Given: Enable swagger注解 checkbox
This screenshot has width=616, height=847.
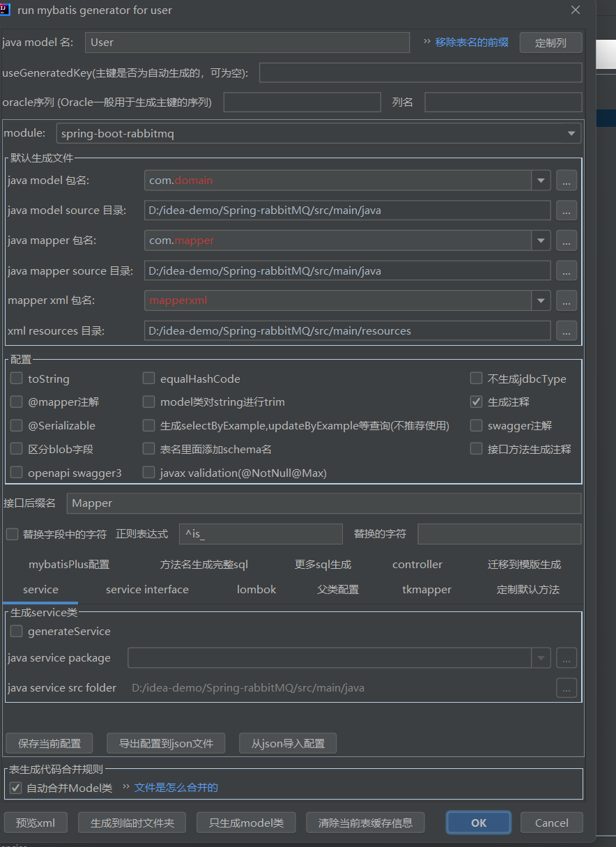Looking at the screenshot, I should click(x=476, y=425).
